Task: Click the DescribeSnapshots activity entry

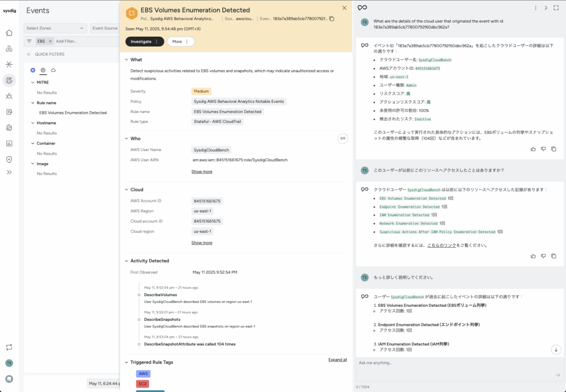Action: [x=162, y=319]
